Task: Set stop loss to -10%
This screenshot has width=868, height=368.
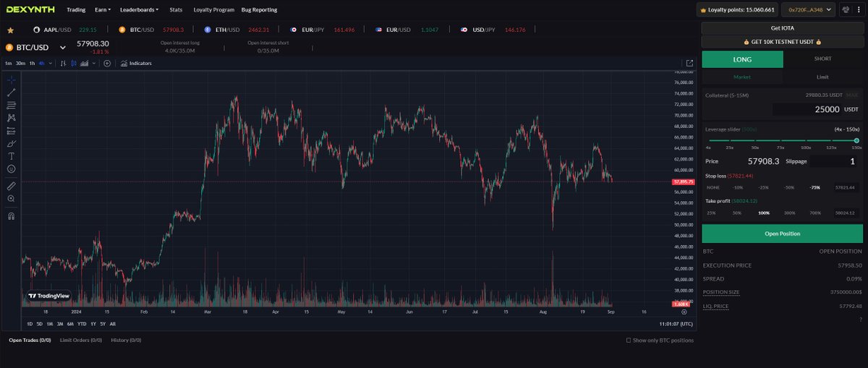Action: (738, 187)
